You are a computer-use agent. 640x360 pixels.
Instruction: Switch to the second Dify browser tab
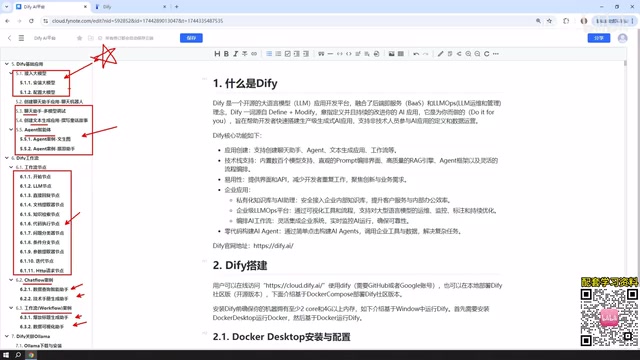click(130, 7)
